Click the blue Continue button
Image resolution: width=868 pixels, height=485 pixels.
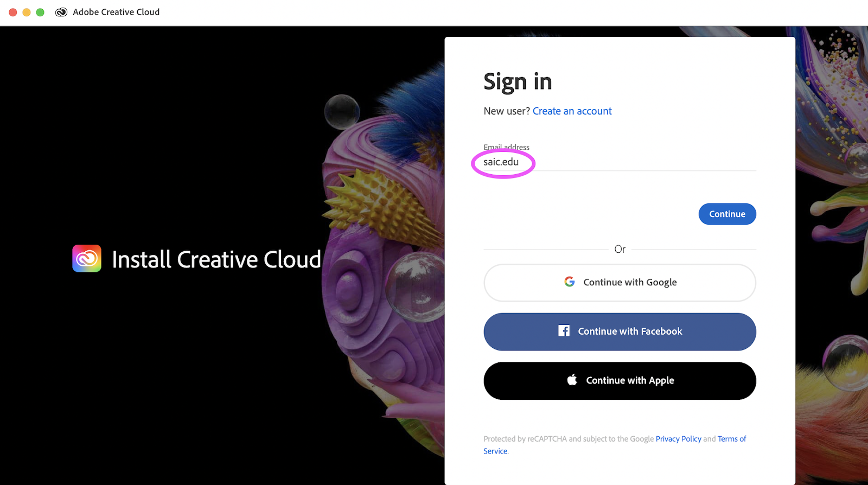pyautogui.click(x=727, y=214)
